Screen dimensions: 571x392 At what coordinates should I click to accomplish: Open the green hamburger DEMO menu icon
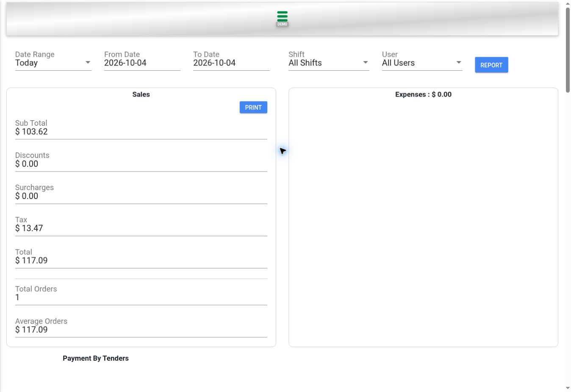pyautogui.click(x=282, y=18)
